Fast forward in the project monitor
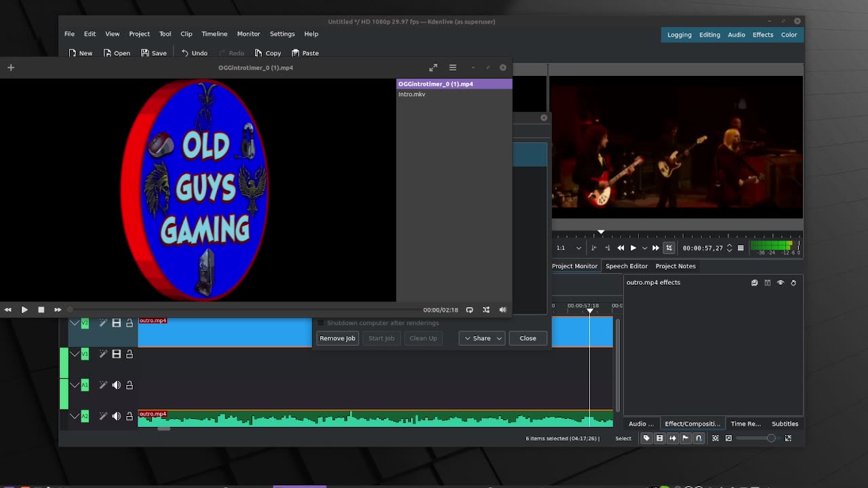The width and height of the screenshot is (868, 488). [656, 248]
